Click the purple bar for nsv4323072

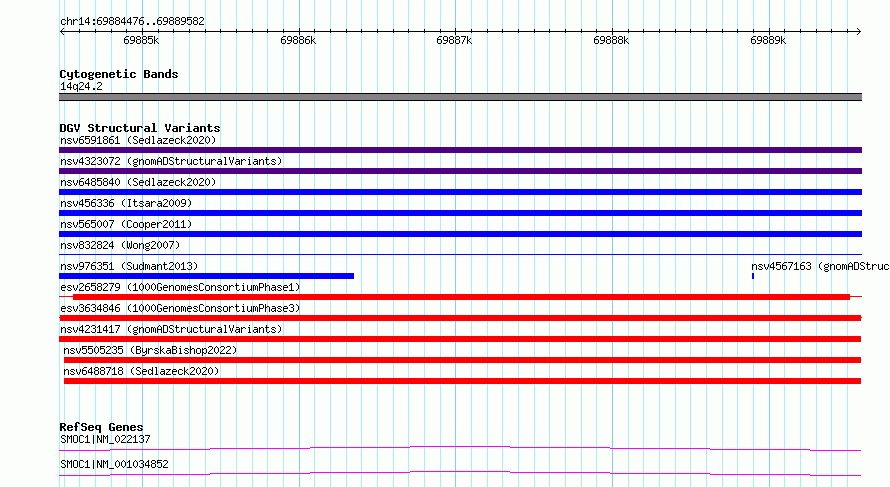(x=460, y=171)
